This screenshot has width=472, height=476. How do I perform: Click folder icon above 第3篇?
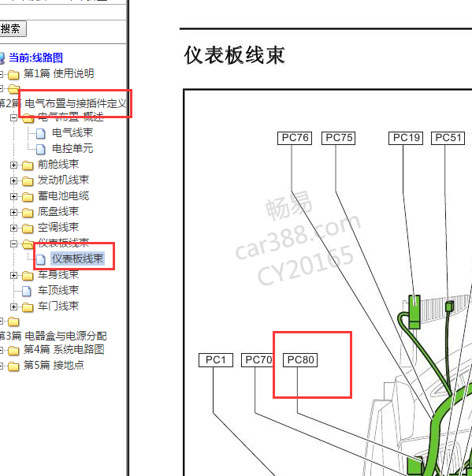coord(13,322)
